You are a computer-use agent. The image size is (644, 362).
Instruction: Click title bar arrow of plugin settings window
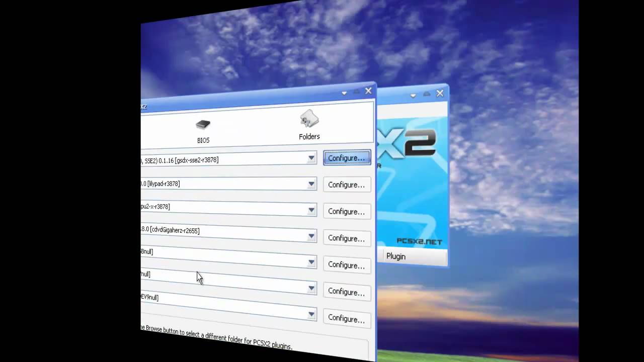pyautogui.click(x=344, y=93)
